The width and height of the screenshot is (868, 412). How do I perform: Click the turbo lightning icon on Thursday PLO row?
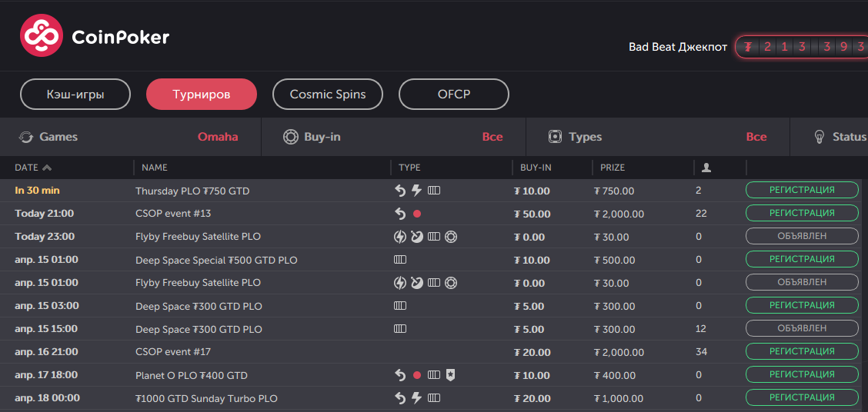pyautogui.click(x=417, y=191)
